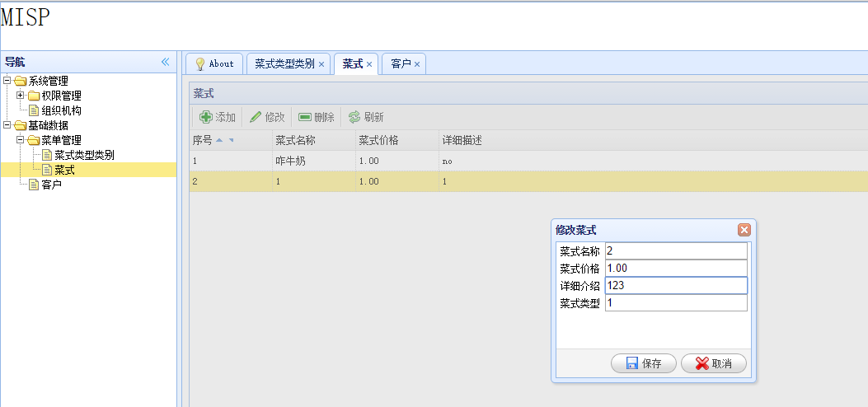
Task: Click the 刷新 refresh toolbar button
Action: point(365,117)
